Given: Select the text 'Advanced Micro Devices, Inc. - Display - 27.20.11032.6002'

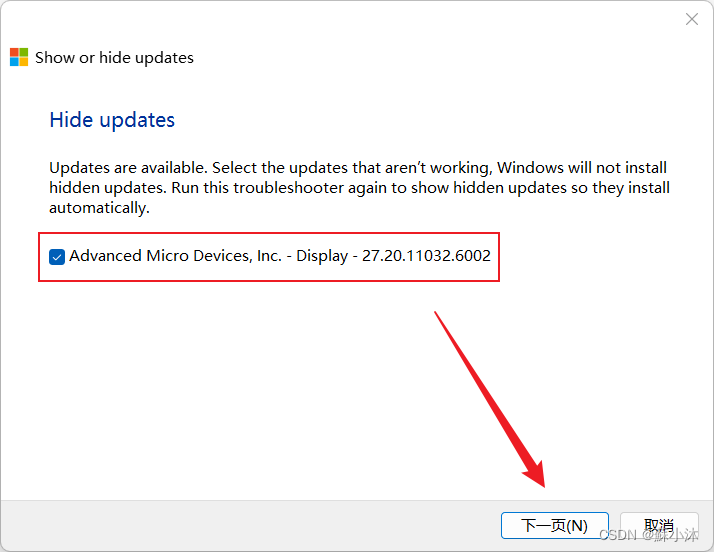Looking at the screenshot, I should coord(280,256).
